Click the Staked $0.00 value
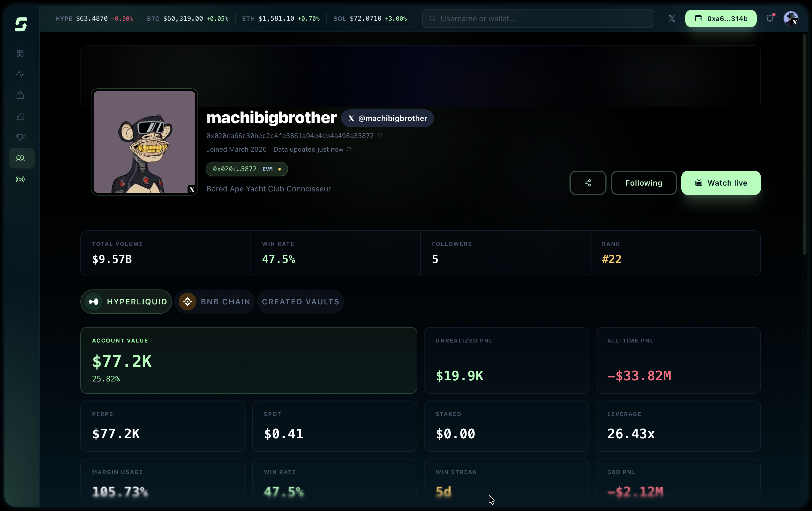This screenshot has height=511, width=812. pos(455,434)
